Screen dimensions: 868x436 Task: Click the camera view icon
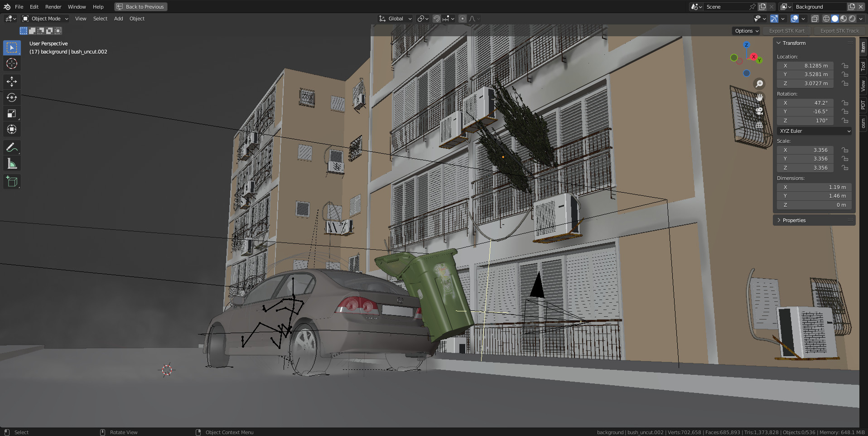[759, 111]
